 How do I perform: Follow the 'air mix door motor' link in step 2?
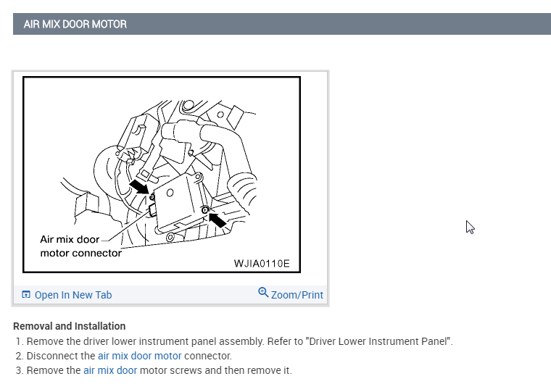point(139,356)
